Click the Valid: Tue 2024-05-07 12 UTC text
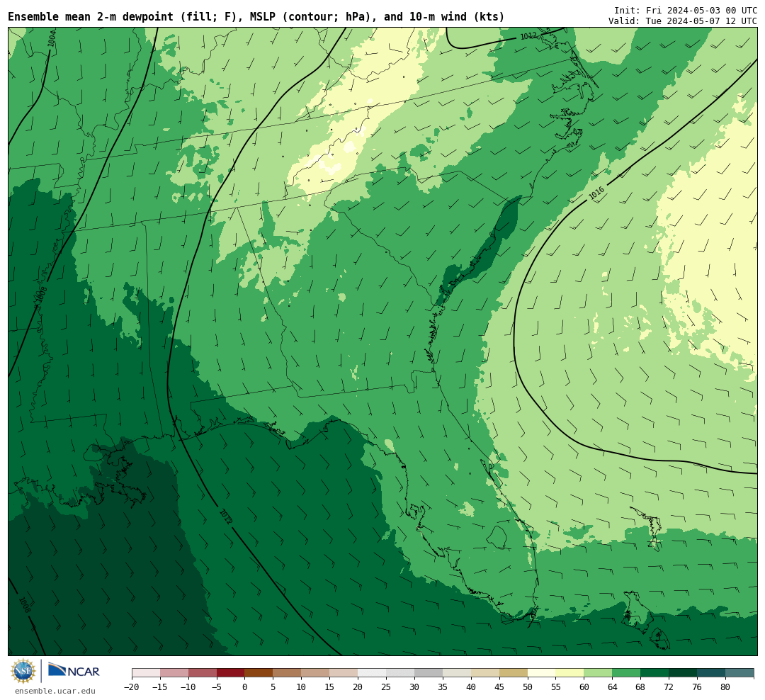 pyautogui.click(x=683, y=21)
